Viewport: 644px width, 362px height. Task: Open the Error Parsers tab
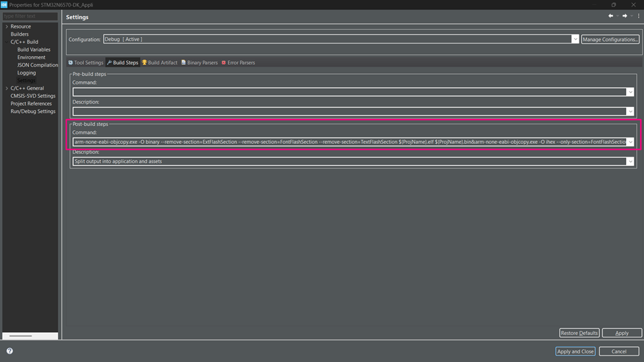(238, 63)
